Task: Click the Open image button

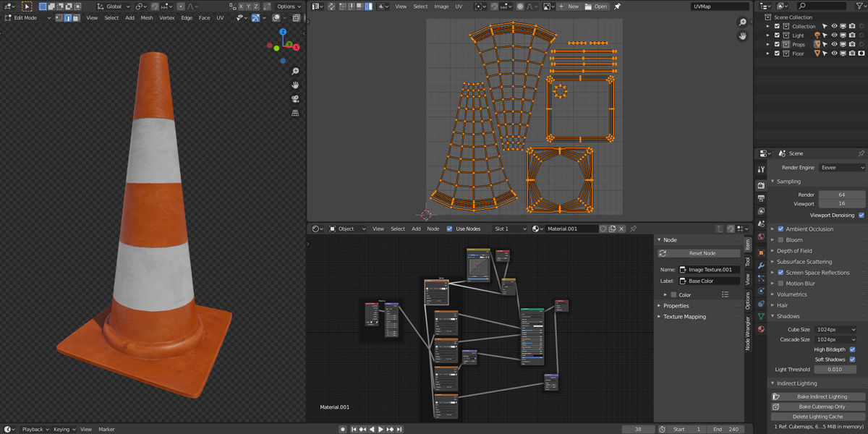Action: click(597, 7)
